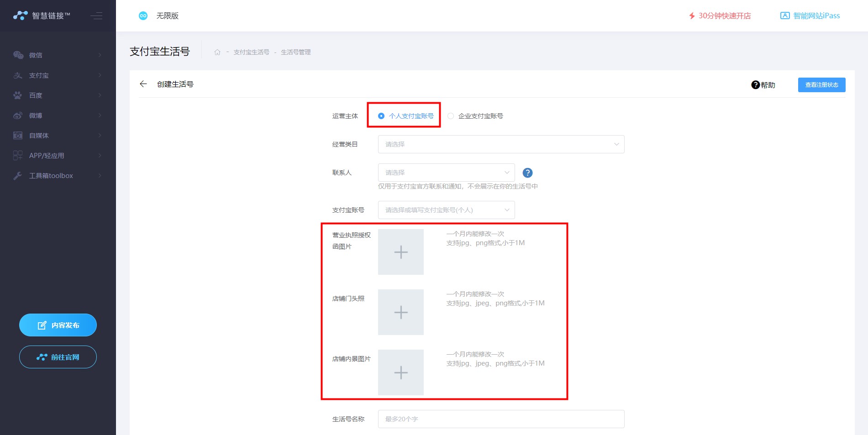868x435 pixels.
Task: Click the 智能网站iPass profile icon
Action: [785, 16]
